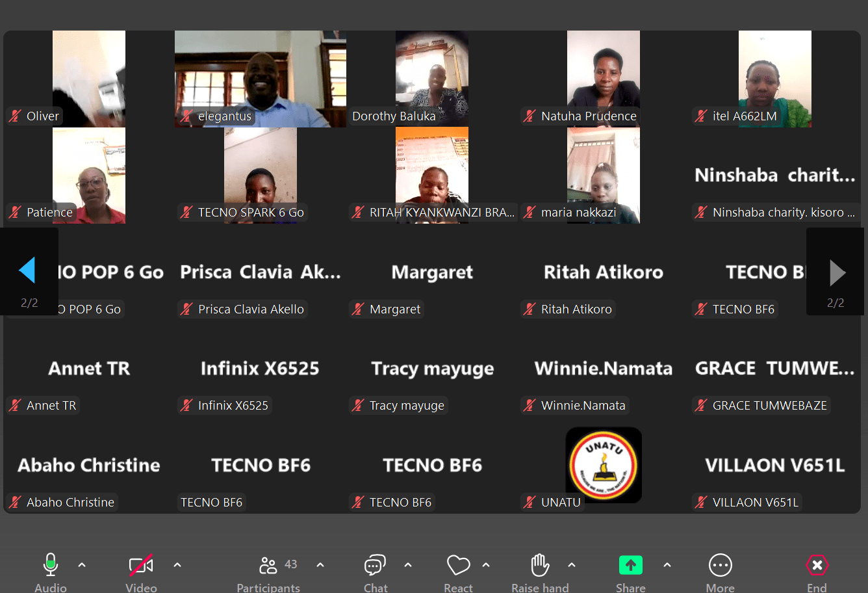Go to previous page with blue left arrow
The width and height of the screenshot is (868, 593).
(27, 270)
